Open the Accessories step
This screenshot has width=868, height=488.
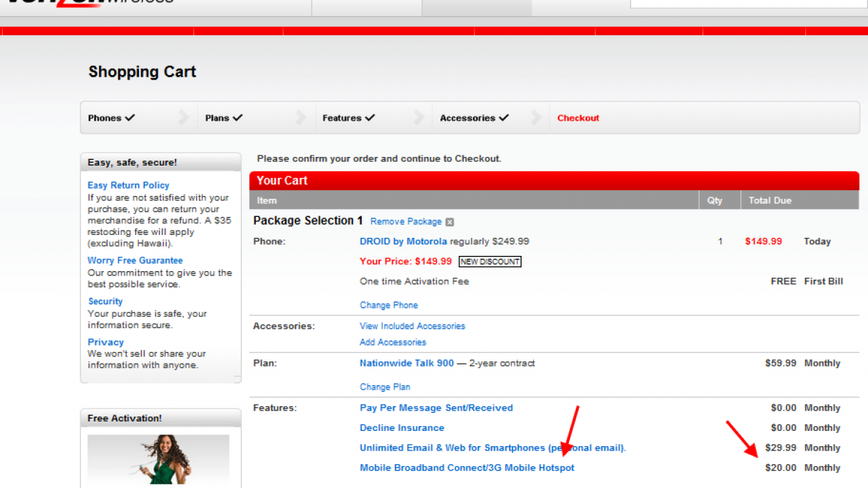tap(475, 118)
